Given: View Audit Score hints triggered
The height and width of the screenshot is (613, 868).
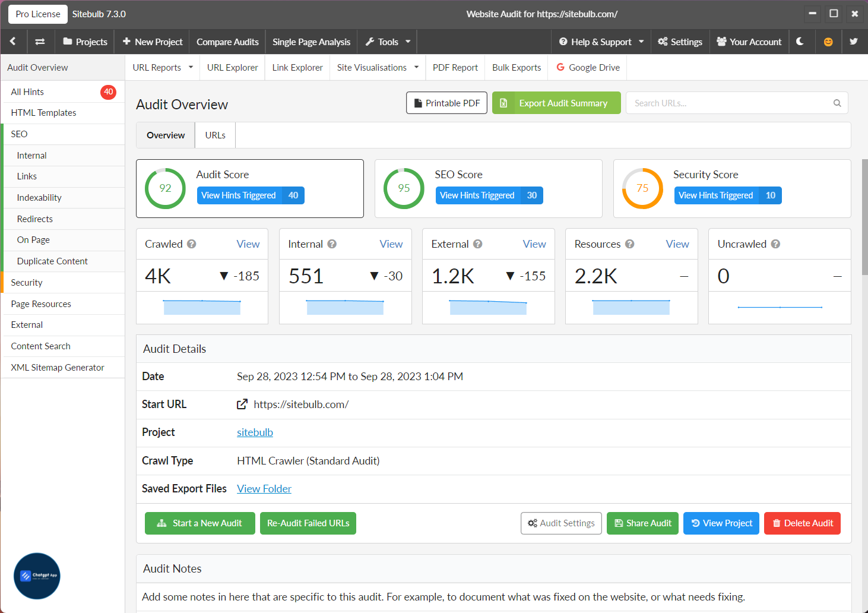Looking at the screenshot, I should coord(251,195).
